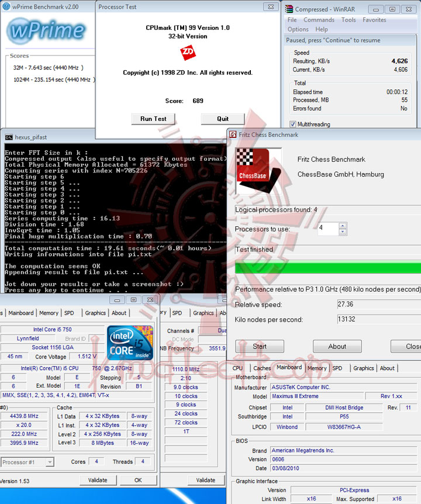Click the Maximus III Extreme model field
This screenshot has width=421, height=504.
pyautogui.click(x=317, y=396)
